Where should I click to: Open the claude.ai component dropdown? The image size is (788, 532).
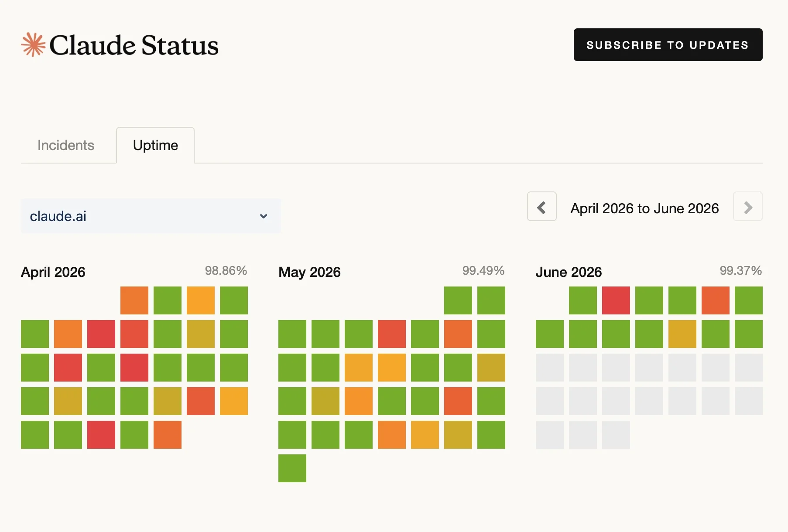pyautogui.click(x=151, y=216)
